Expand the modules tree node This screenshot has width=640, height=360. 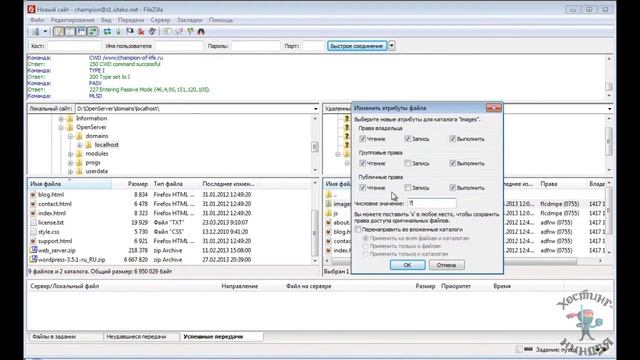[x=70, y=154]
